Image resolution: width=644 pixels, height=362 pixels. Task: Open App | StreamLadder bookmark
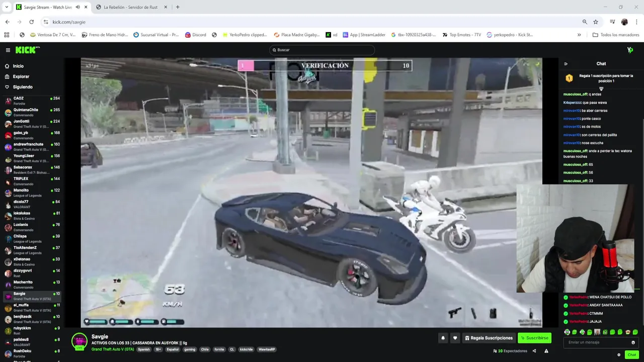tap(364, 35)
